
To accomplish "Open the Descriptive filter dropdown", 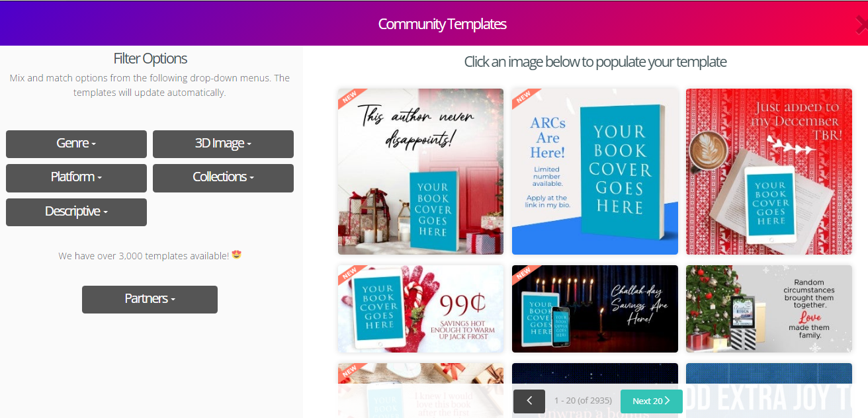I will click(76, 212).
